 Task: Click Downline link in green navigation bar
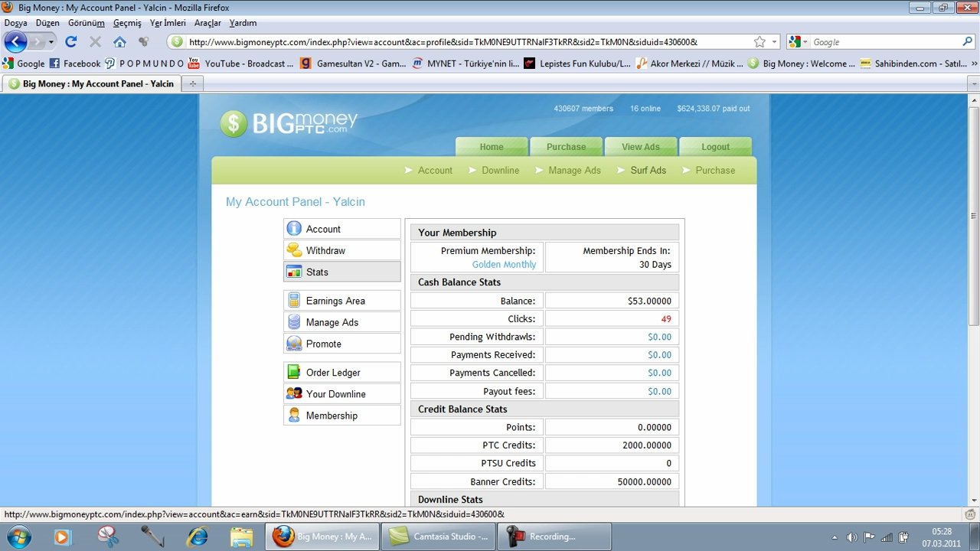(500, 170)
